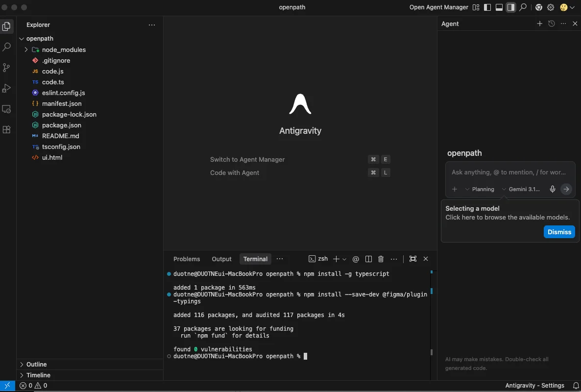Select the Terminal tab
The height and width of the screenshot is (392, 581).
[255, 259]
